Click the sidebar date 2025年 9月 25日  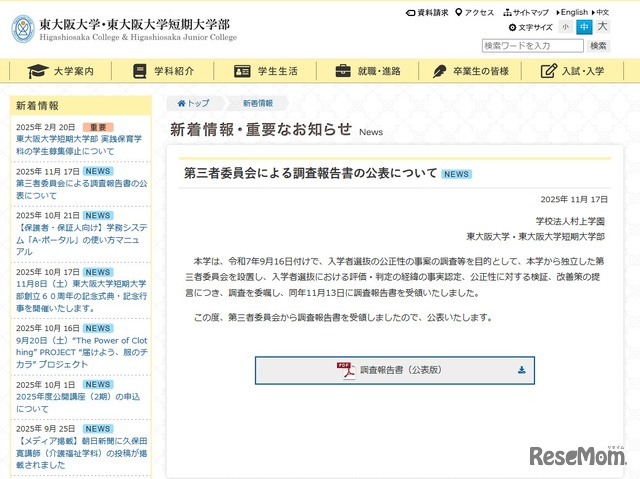46,429
